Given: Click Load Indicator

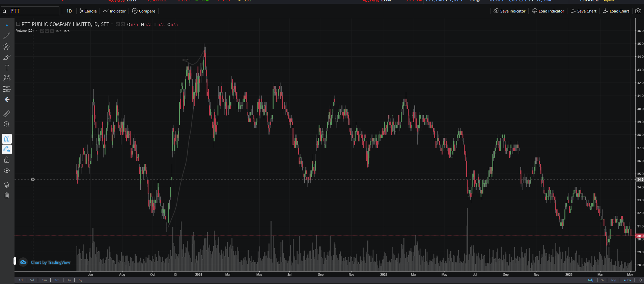Looking at the screenshot, I should click(548, 11).
